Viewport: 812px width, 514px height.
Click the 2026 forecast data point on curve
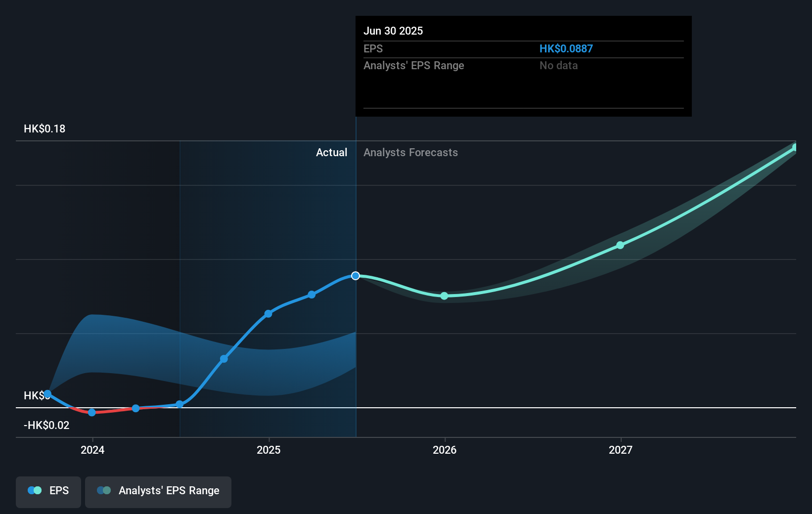444,296
